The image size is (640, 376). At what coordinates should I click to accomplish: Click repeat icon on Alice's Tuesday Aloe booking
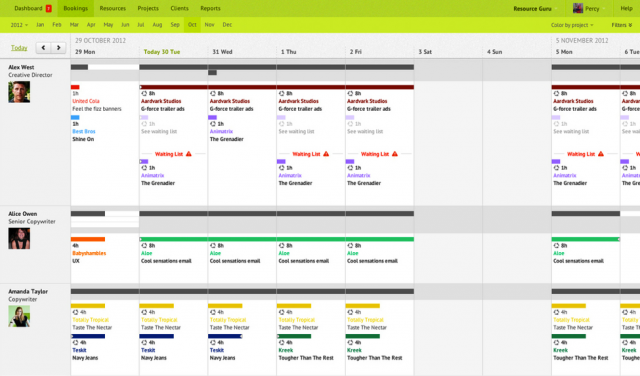tap(144, 246)
